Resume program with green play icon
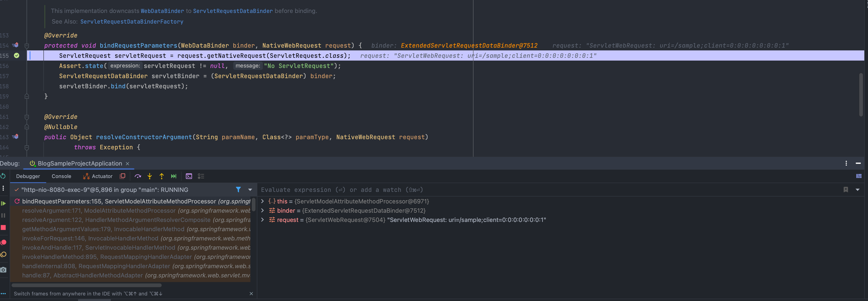The image size is (868, 301). pyautogui.click(x=3, y=203)
